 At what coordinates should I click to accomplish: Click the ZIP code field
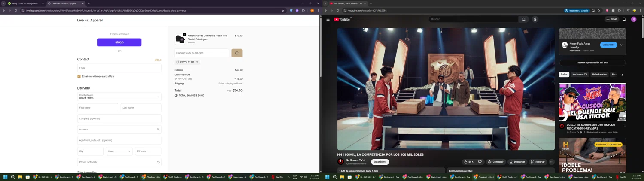click(148, 151)
